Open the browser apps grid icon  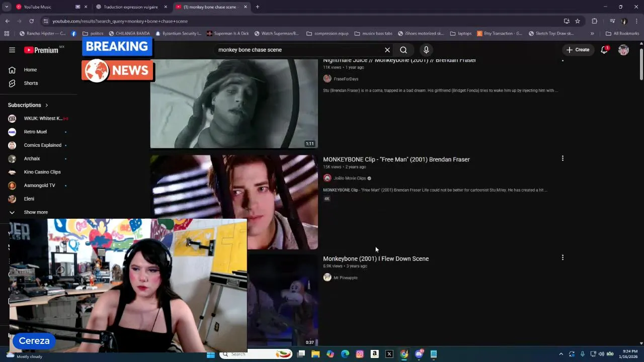pyautogui.click(x=7, y=34)
